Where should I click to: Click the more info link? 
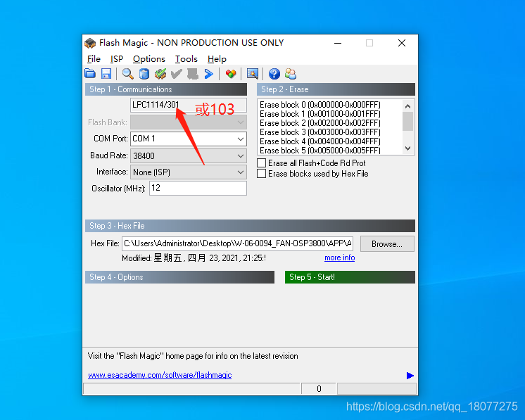click(x=339, y=257)
